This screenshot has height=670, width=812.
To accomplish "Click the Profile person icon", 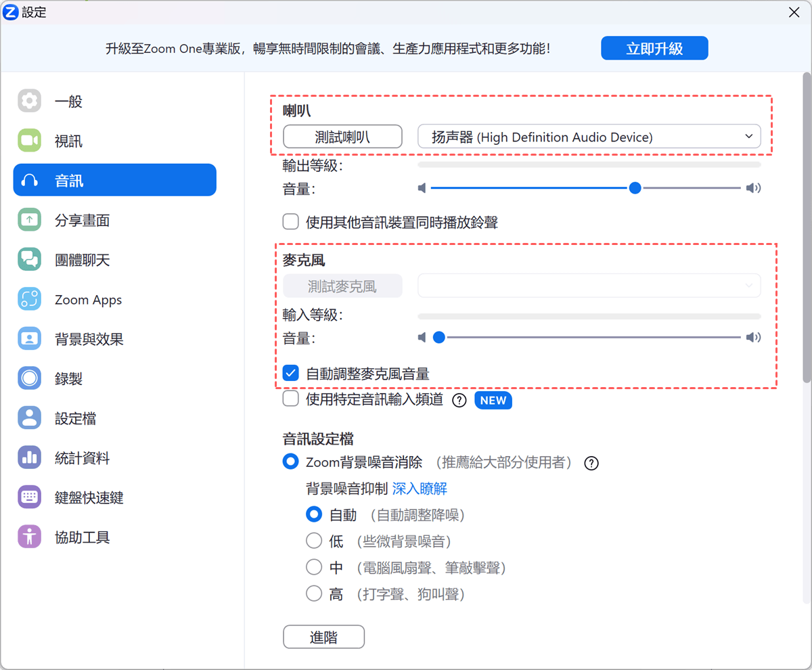I will tap(29, 418).
